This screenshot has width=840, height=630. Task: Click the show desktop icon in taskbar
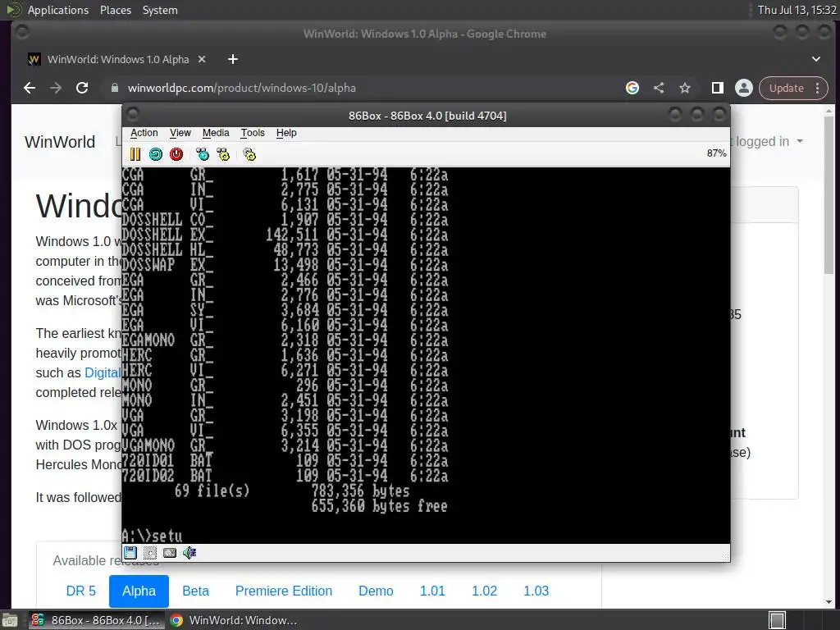click(x=10, y=620)
